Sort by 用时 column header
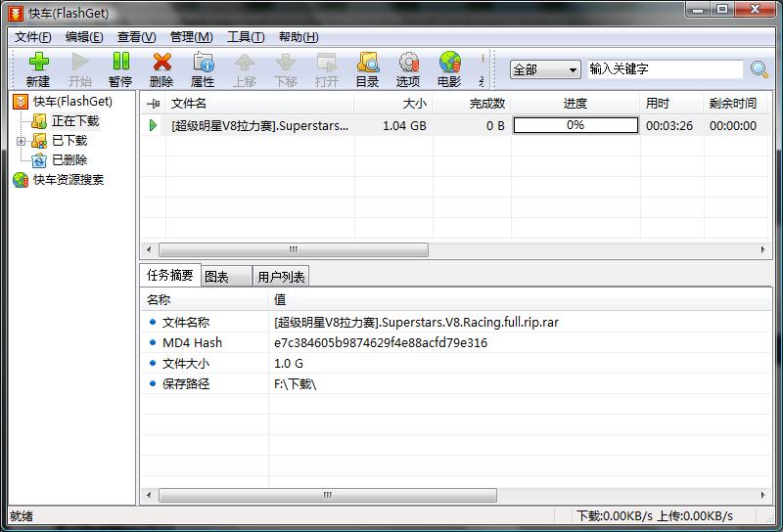Screen dimensions: 783x532 (671, 104)
